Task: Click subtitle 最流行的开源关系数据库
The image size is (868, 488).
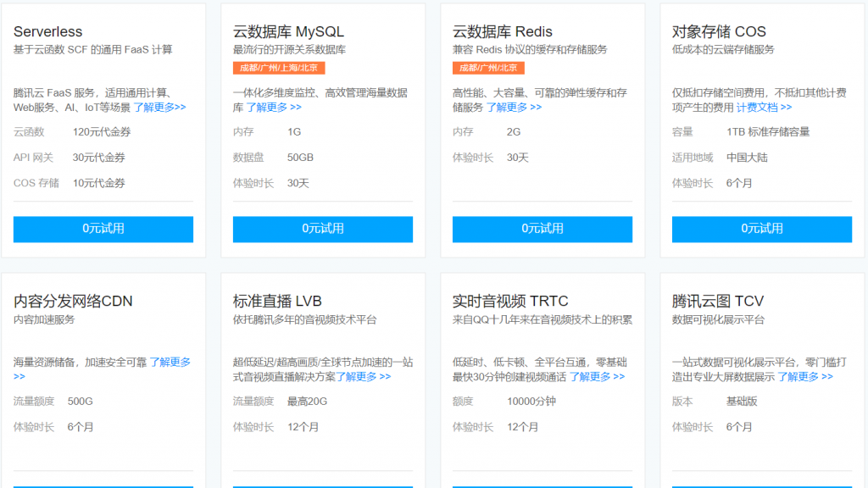Action: [290, 50]
